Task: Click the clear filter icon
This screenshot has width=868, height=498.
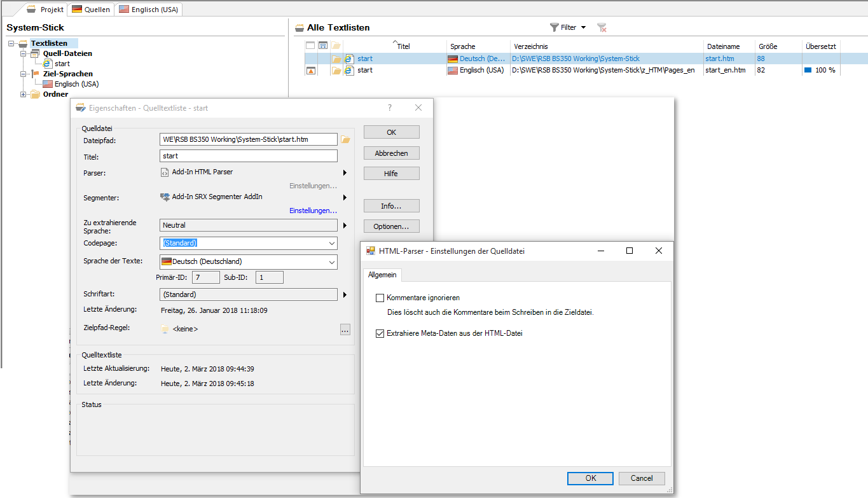Action: coord(602,27)
